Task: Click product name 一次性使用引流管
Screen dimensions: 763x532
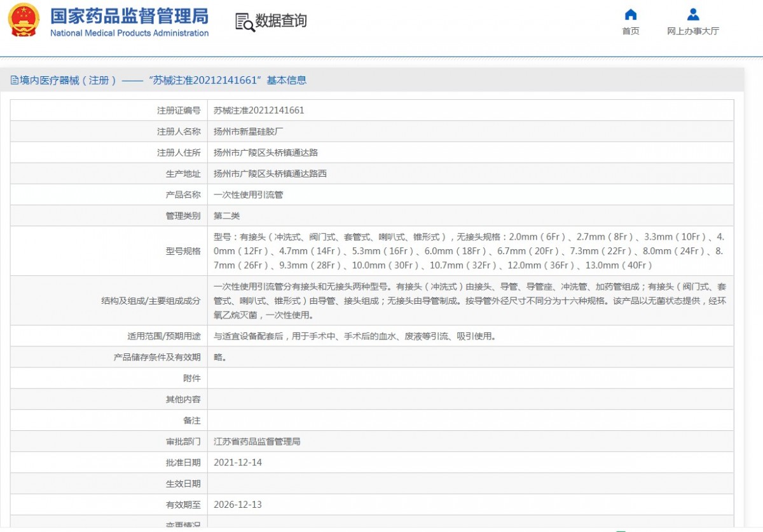Action: pos(249,194)
